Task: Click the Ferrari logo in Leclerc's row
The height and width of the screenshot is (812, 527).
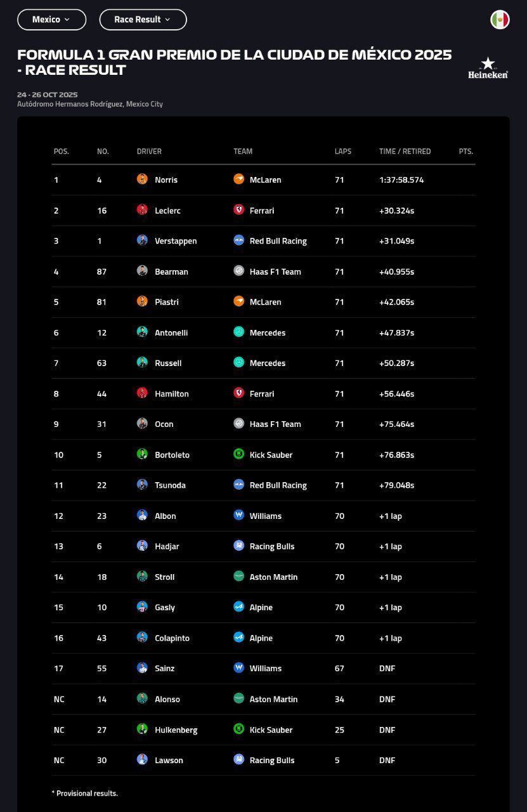Action: coord(238,210)
